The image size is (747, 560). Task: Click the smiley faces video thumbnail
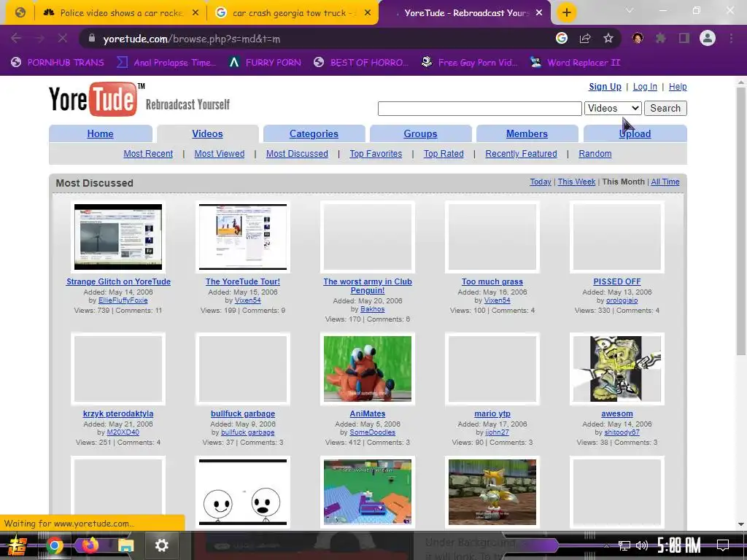click(243, 492)
